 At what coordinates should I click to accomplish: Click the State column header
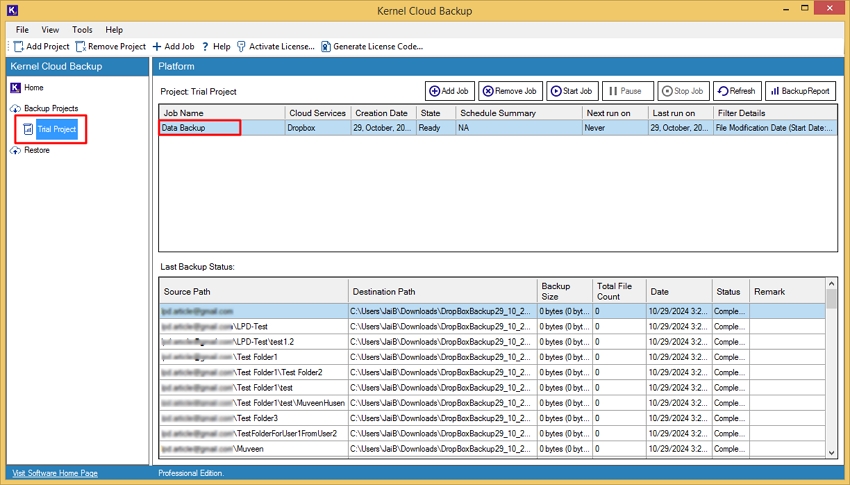[436, 113]
